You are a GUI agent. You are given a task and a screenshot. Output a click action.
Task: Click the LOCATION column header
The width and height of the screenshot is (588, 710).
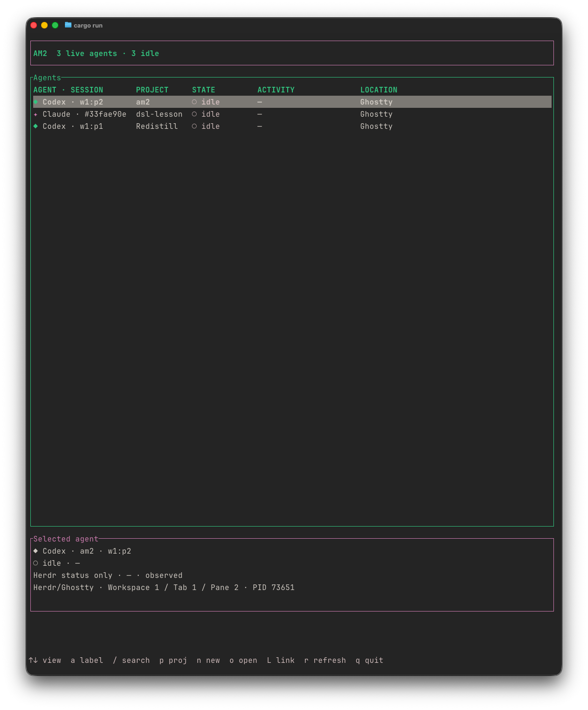[379, 90]
